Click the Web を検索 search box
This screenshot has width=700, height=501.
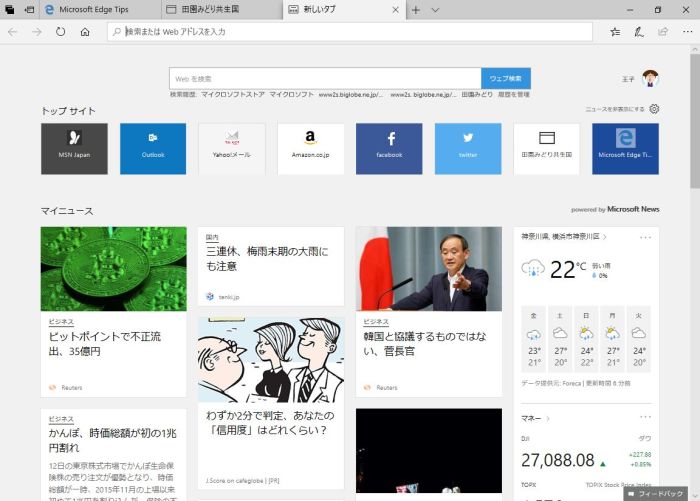pos(325,78)
